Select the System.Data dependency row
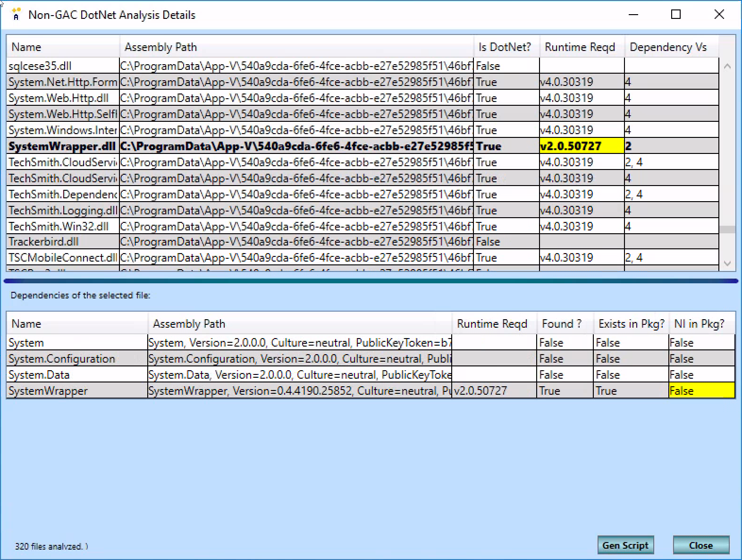 371,375
